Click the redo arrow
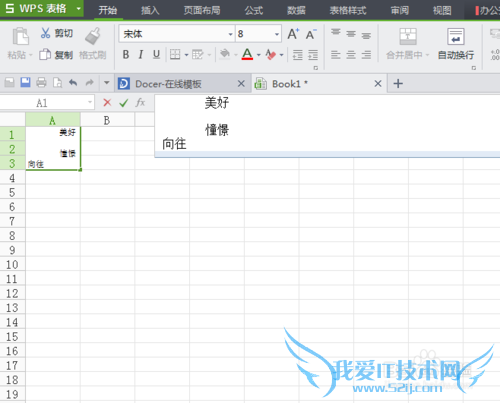The image size is (500, 403). tap(89, 82)
